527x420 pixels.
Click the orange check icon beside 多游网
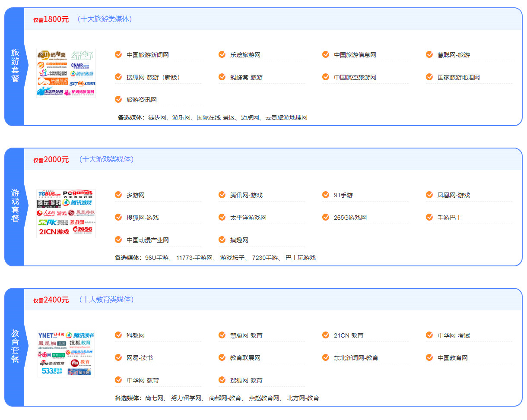tap(118, 195)
